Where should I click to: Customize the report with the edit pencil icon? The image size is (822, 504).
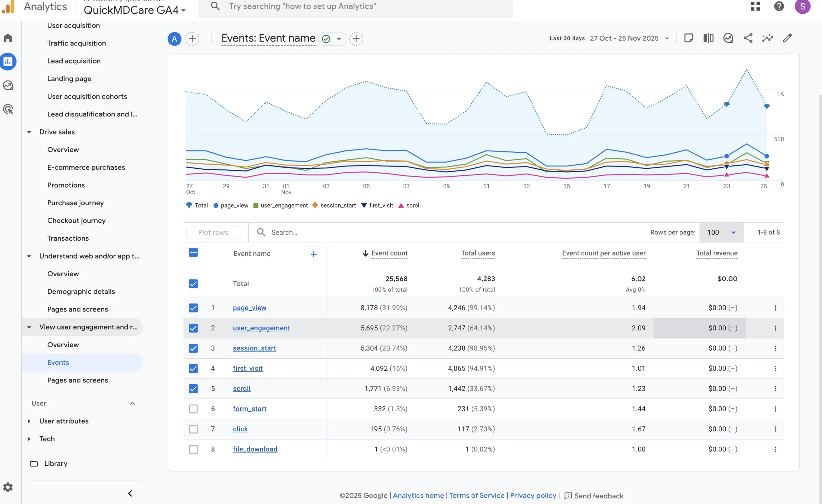787,38
